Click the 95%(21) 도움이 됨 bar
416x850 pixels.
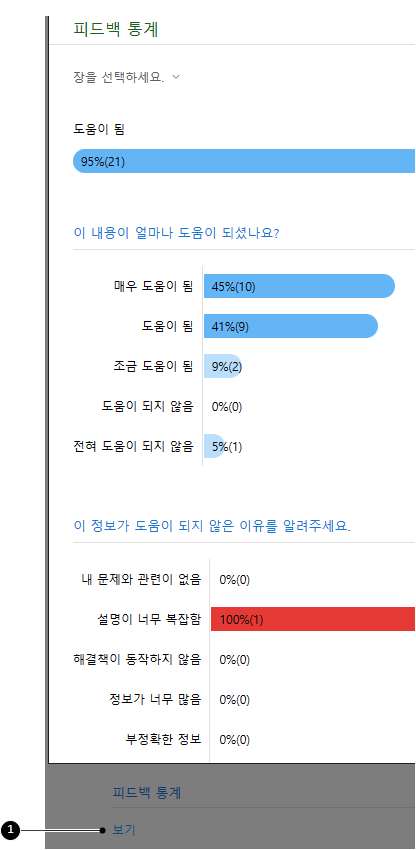244,162
